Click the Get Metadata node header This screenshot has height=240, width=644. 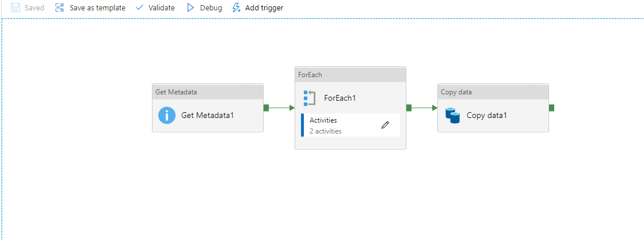(x=208, y=92)
